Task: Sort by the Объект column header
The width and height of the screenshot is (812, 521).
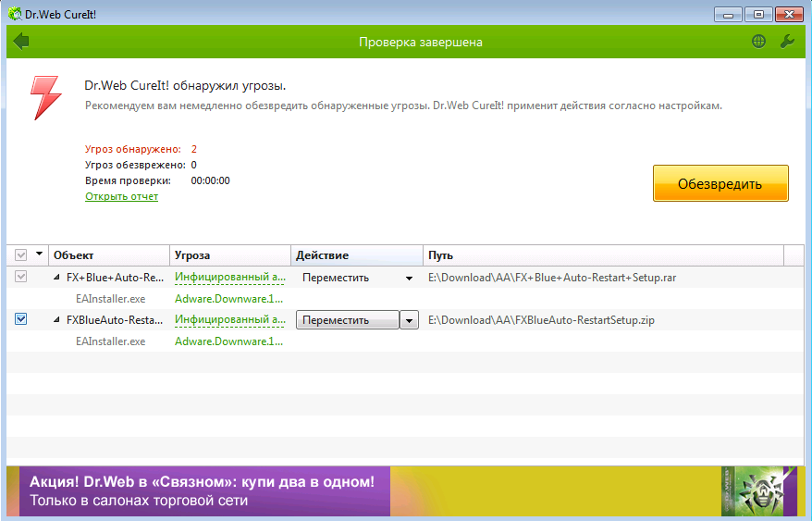Action: [109, 255]
